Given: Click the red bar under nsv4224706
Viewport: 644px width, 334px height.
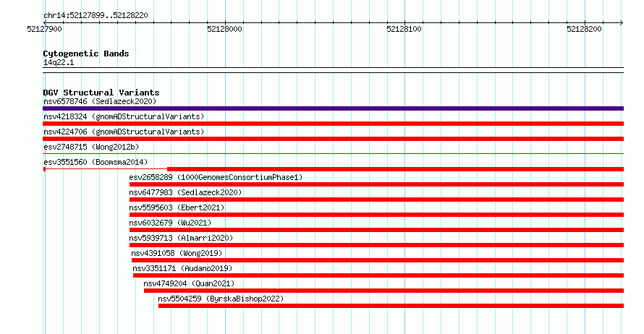Looking at the screenshot, I should pos(333,139).
